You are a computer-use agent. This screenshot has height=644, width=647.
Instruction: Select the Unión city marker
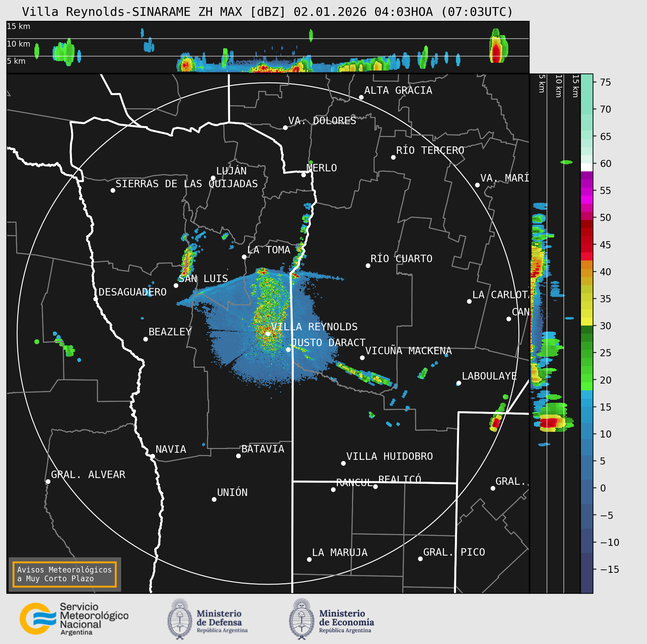[x=214, y=499]
